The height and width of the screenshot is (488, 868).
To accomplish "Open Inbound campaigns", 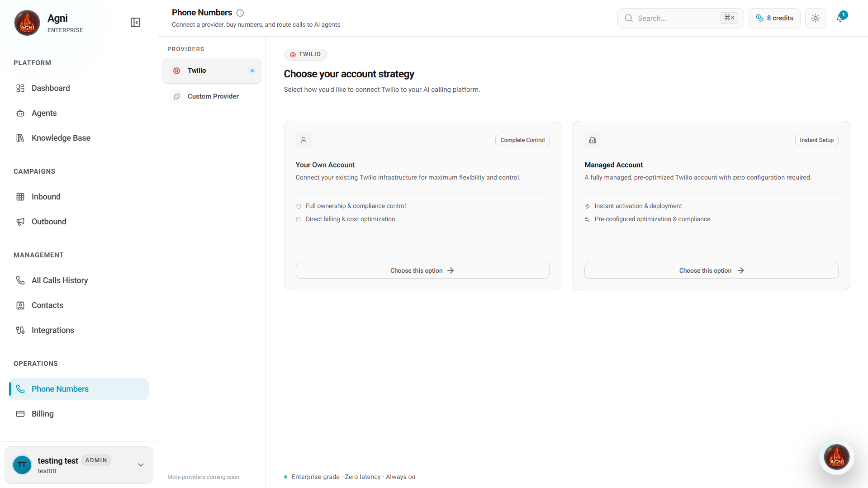I will (x=79, y=197).
